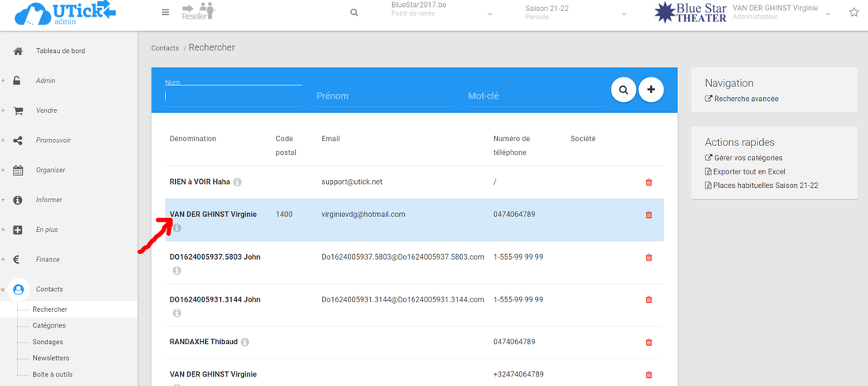Click the magnifier search button in blue bar
868x386 pixels.
pos(623,90)
